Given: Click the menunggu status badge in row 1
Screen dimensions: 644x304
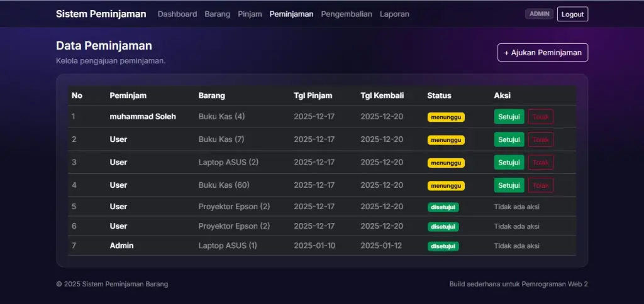Looking at the screenshot, I should click(446, 117).
